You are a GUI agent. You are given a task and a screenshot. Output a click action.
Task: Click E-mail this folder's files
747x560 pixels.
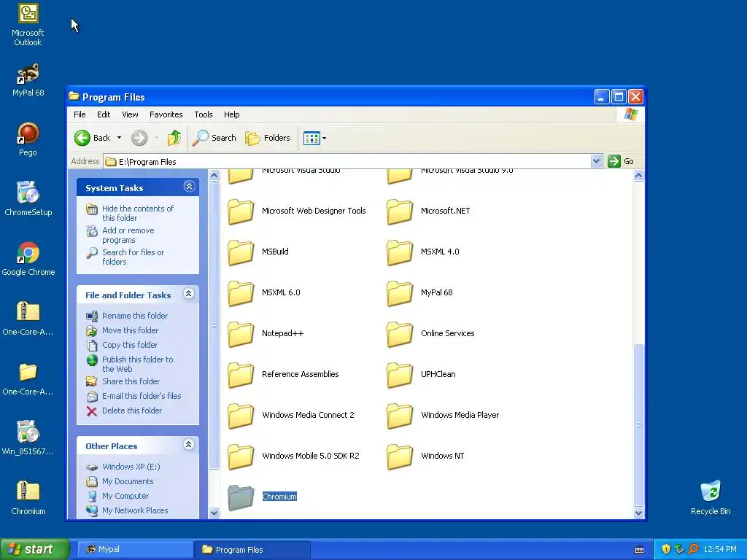(142, 396)
